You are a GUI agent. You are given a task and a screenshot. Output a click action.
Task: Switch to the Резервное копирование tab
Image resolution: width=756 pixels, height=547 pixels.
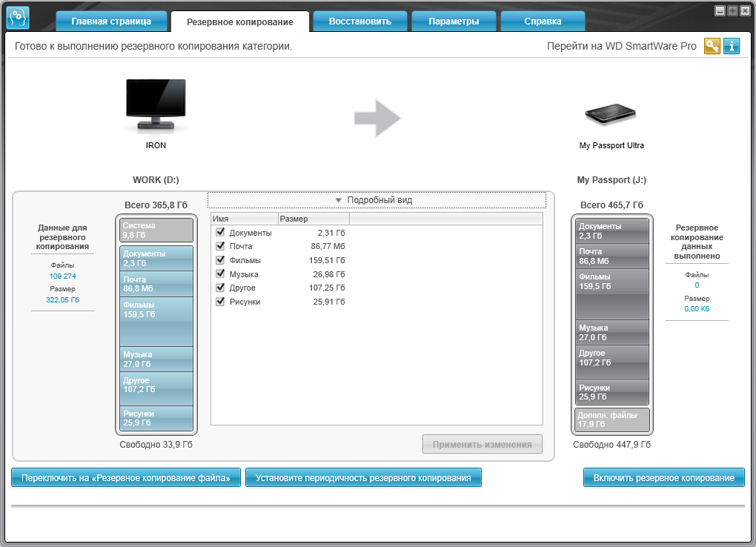(240, 21)
